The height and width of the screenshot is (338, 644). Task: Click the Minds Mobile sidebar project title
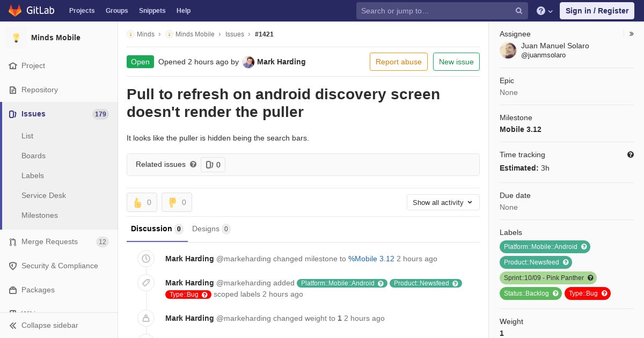[56, 38]
